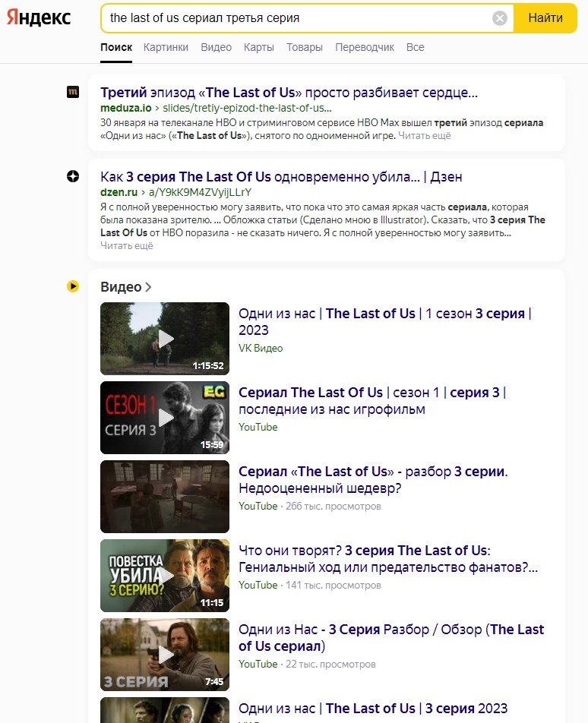Click the Meduza favicon icon

click(73, 92)
